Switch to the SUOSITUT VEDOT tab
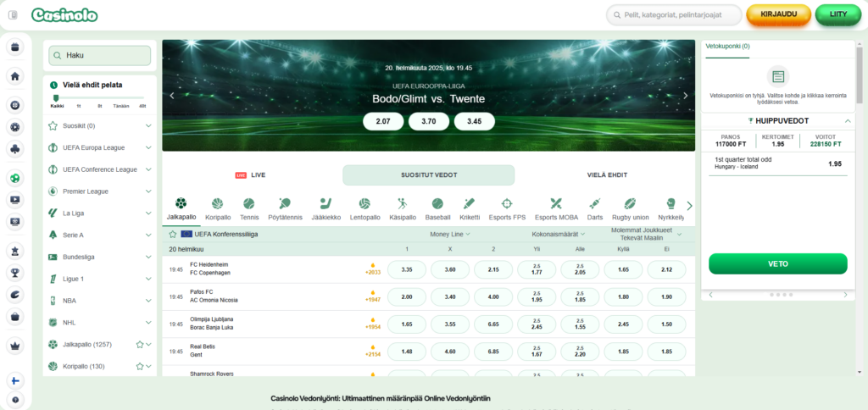The image size is (868, 410). [428, 175]
